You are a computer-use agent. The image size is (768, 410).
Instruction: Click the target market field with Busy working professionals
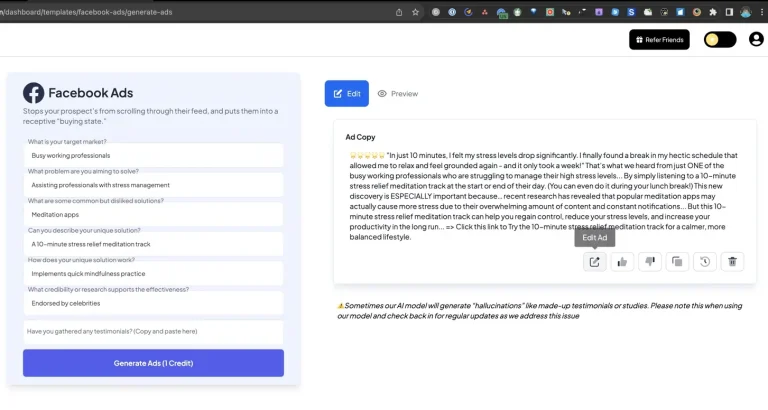(153, 155)
